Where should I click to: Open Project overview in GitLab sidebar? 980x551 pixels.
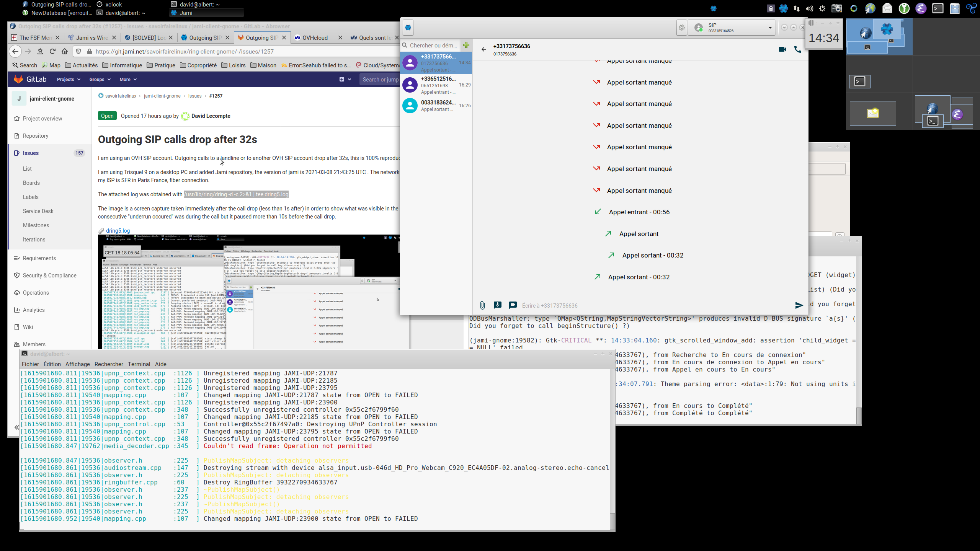coord(42,119)
